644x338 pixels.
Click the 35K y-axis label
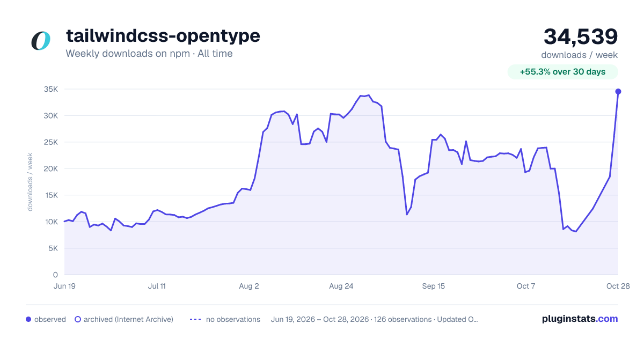click(x=50, y=89)
